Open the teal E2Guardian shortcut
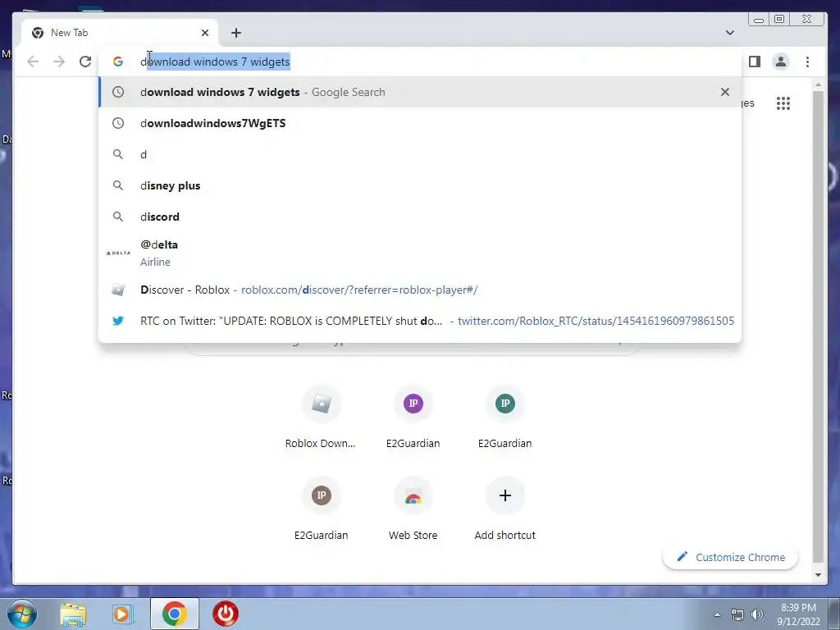840x630 pixels. coord(504,418)
